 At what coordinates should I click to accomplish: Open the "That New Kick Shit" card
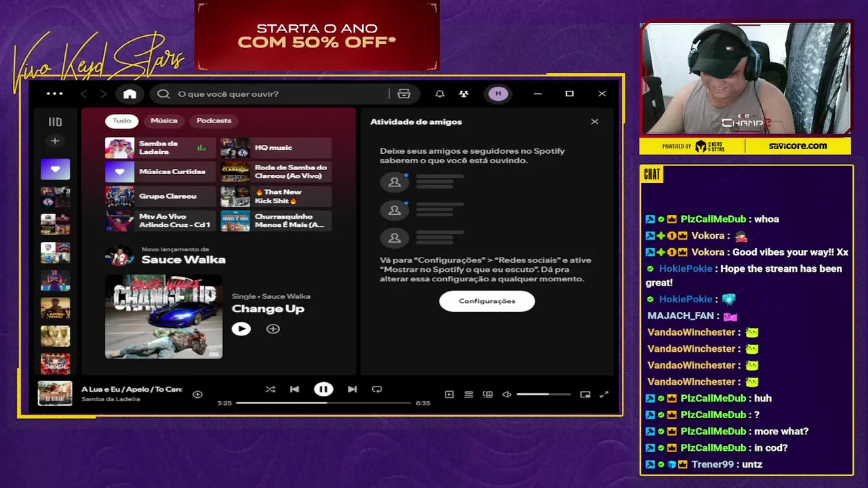[276, 196]
